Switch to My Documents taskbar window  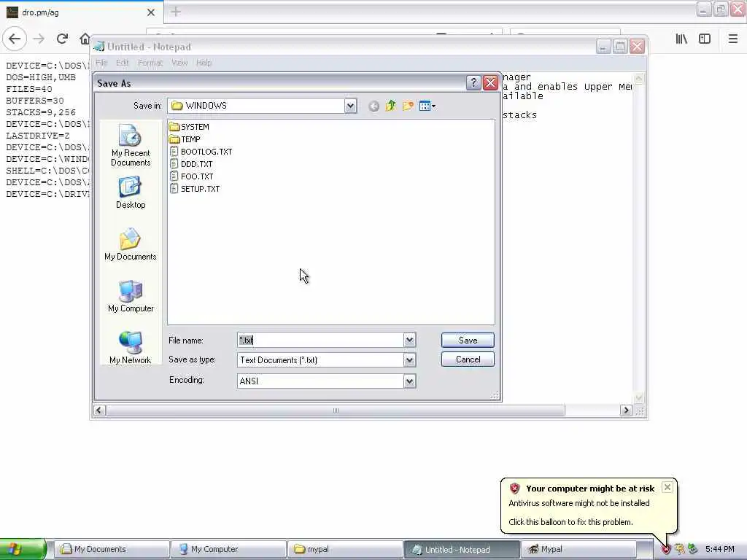tap(112, 549)
